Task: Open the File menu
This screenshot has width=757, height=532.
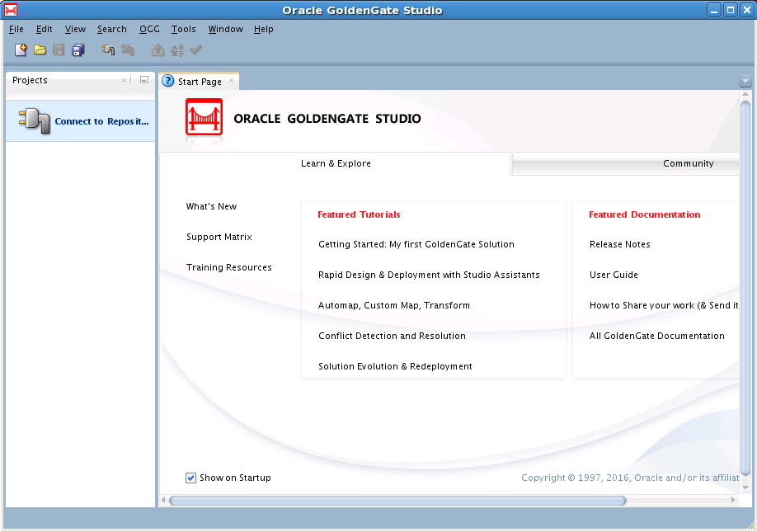Action: 16,29
